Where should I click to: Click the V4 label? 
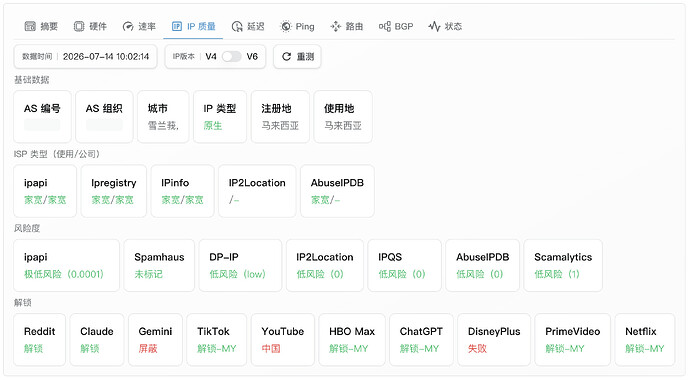click(211, 56)
